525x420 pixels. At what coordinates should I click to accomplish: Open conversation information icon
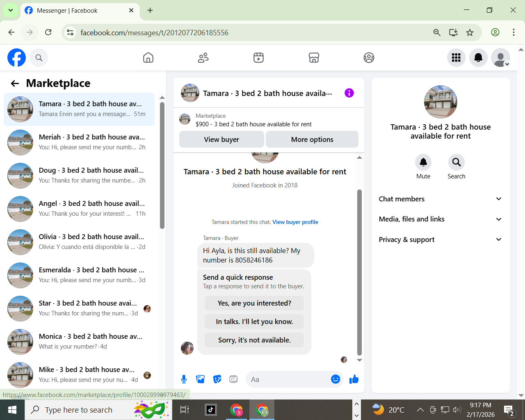(x=349, y=93)
